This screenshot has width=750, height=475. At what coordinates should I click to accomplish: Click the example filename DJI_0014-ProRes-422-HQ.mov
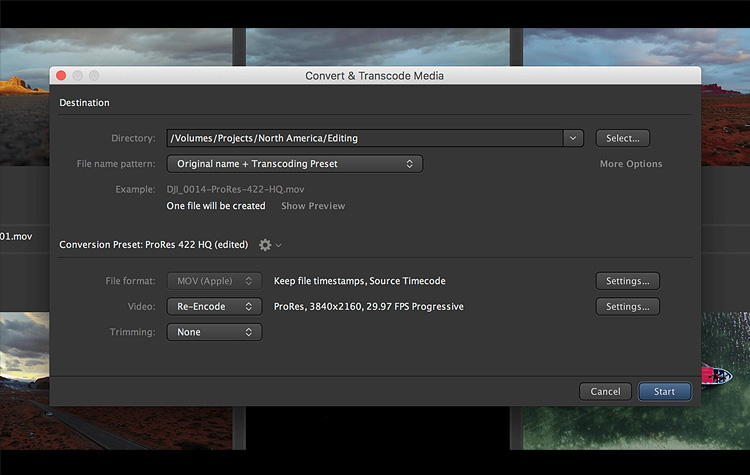[x=235, y=189]
